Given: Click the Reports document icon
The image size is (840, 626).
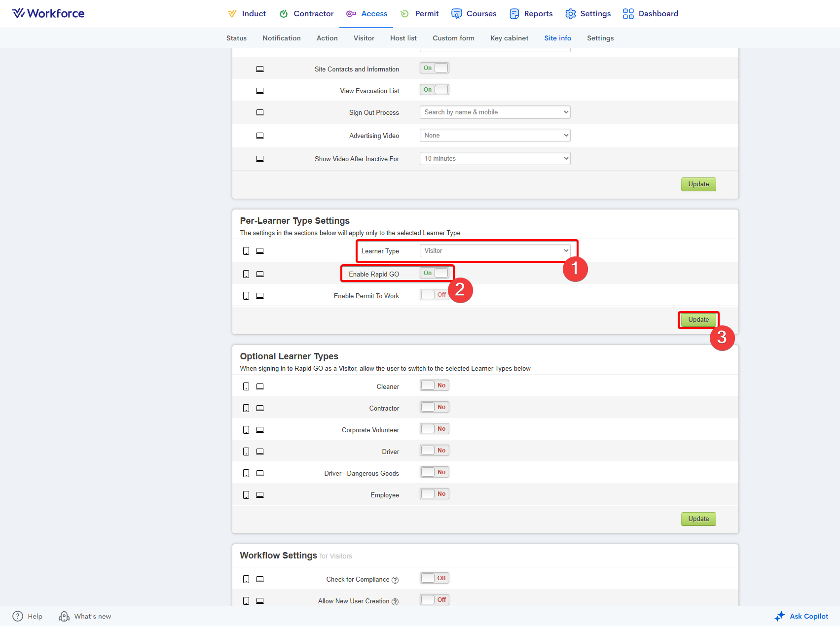Looking at the screenshot, I should tap(514, 14).
